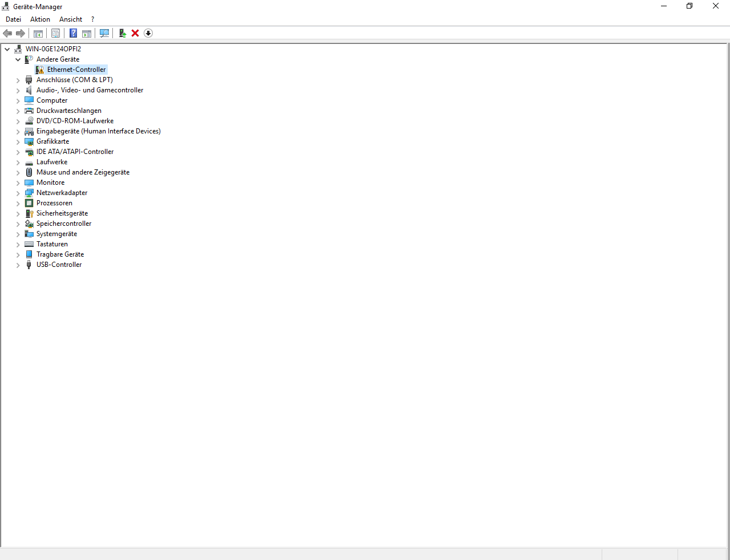730x560 pixels.
Task: Click the Back arrow toolbar button
Action: pos(7,33)
